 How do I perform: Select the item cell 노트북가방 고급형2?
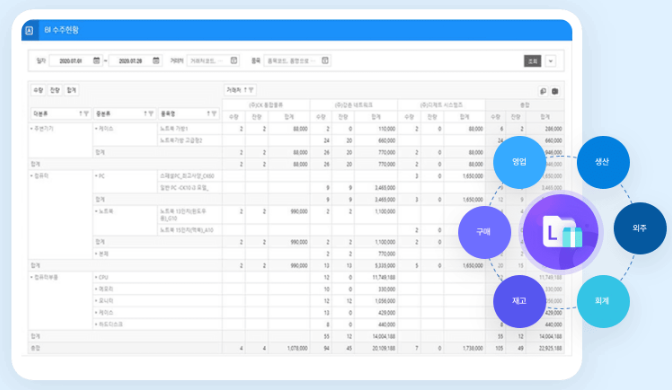click(x=190, y=141)
